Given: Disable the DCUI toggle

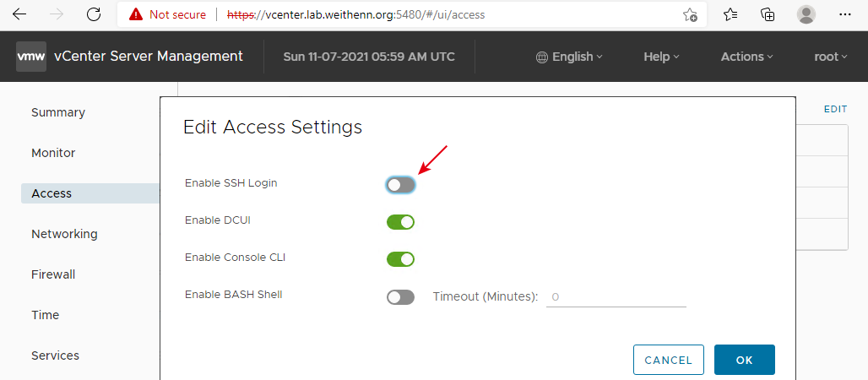Looking at the screenshot, I should (x=400, y=222).
